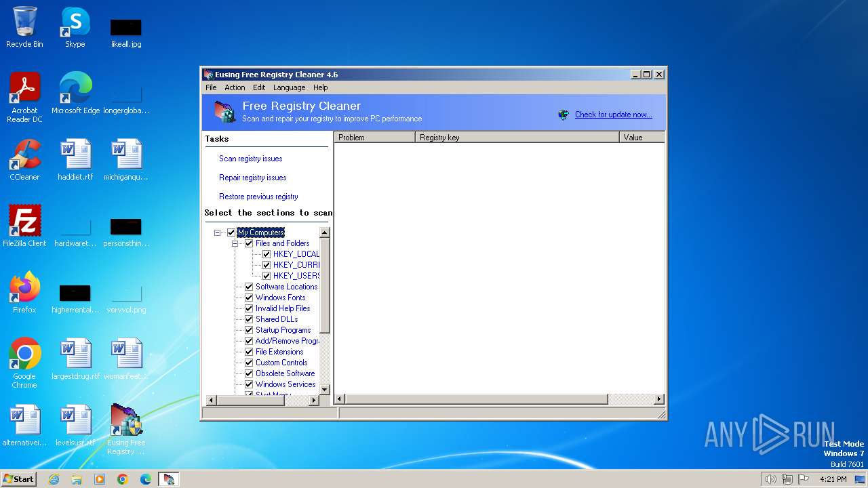The height and width of the screenshot is (488, 868).
Task: Launch CCleaner from the desktop
Action: [24, 159]
